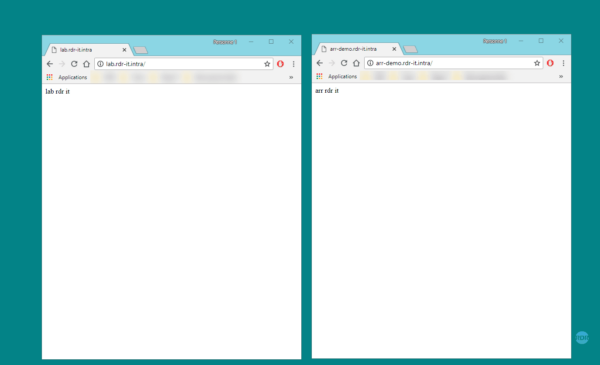Minimize the lab.rdr-it.intra window
Viewport: 600px width, 365px height.
pyautogui.click(x=251, y=42)
